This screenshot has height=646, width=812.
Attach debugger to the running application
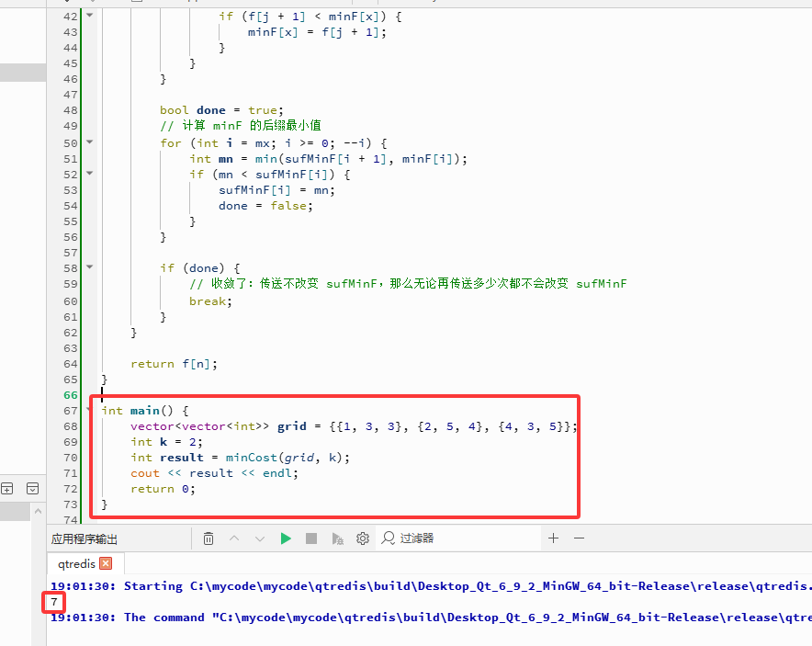pos(337,538)
